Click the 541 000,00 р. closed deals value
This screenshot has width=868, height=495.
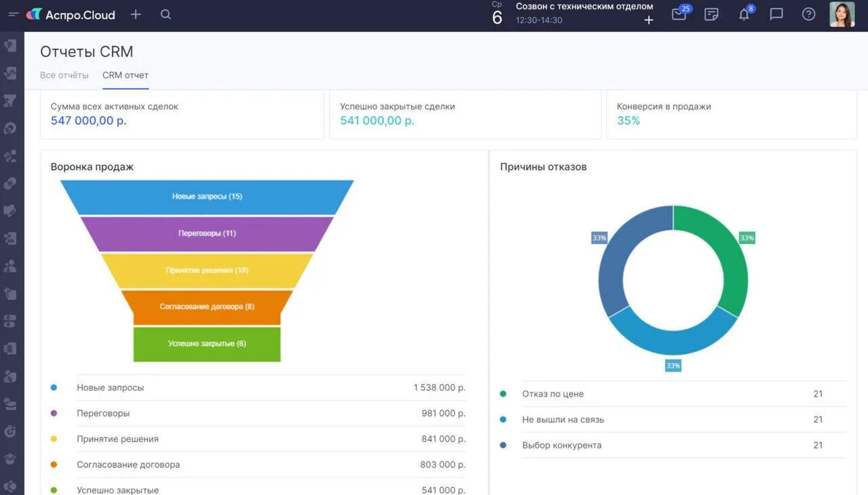tap(377, 121)
